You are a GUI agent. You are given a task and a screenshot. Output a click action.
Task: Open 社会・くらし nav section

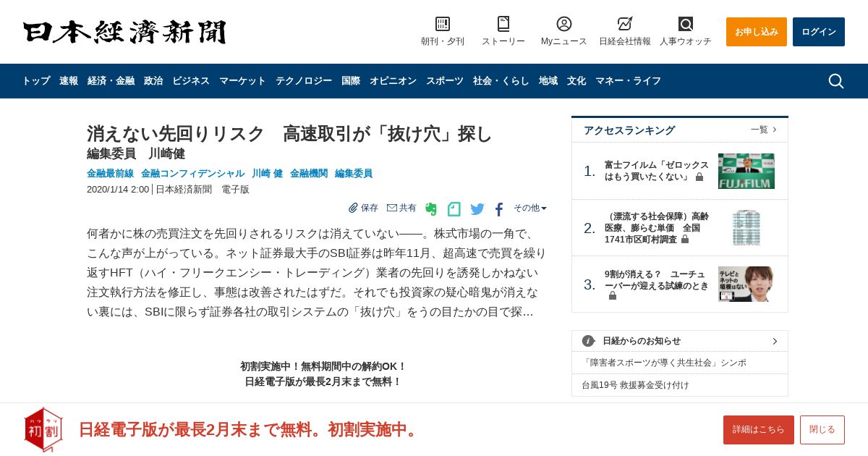pos(501,81)
